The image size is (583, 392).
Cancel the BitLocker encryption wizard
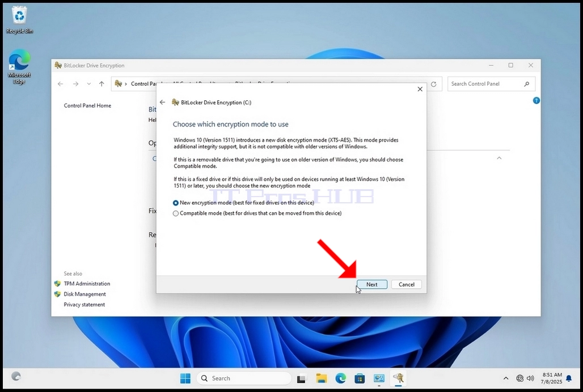click(407, 284)
